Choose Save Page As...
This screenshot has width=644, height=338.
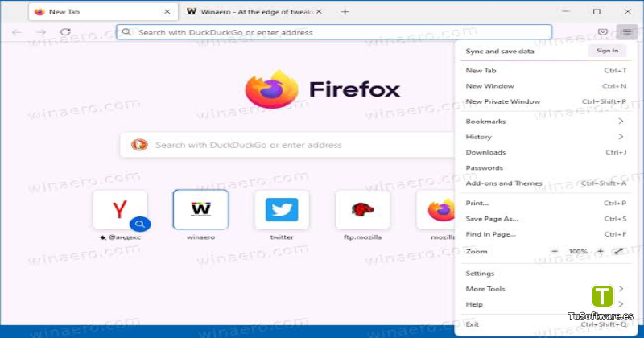(x=545, y=219)
